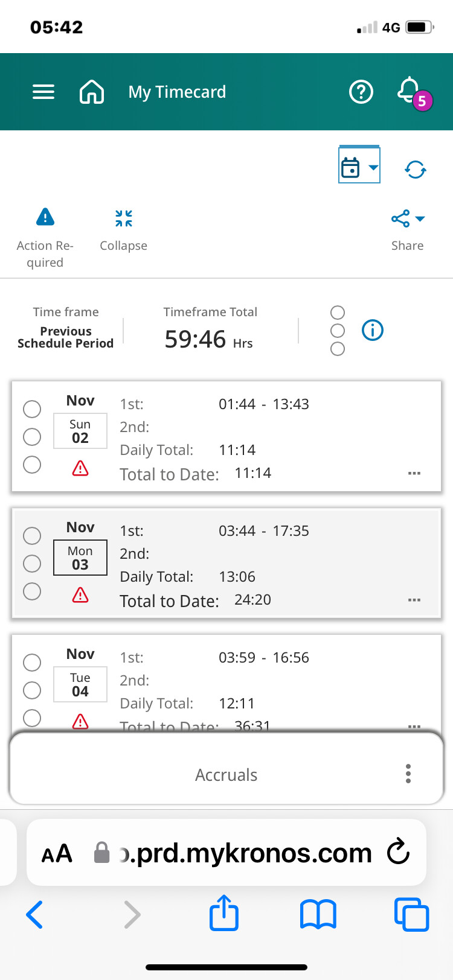
Task: Select the top radio button for Tue 04
Action: pos(32,663)
